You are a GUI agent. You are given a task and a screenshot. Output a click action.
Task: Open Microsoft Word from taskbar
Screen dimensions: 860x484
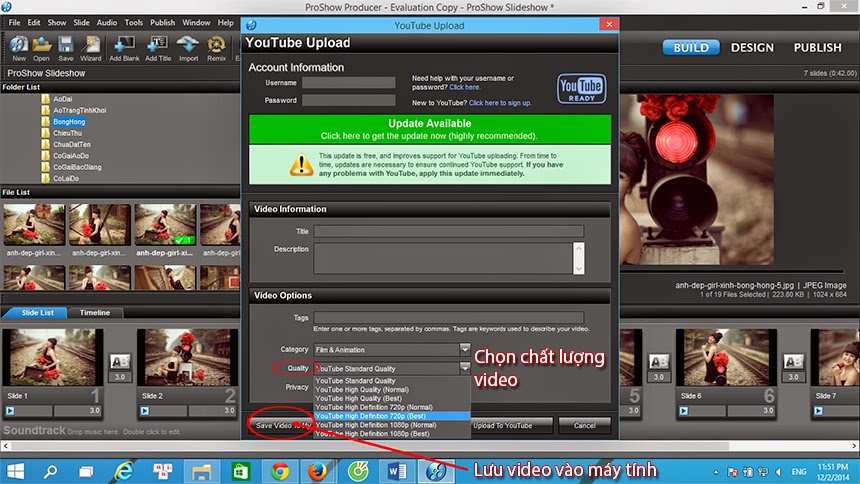pyautogui.click(x=397, y=471)
